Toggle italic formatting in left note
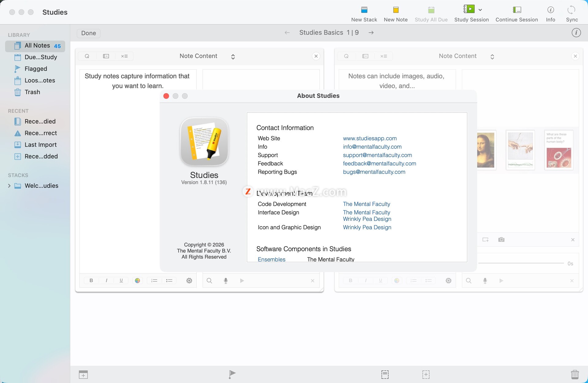588x383 pixels. click(106, 280)
